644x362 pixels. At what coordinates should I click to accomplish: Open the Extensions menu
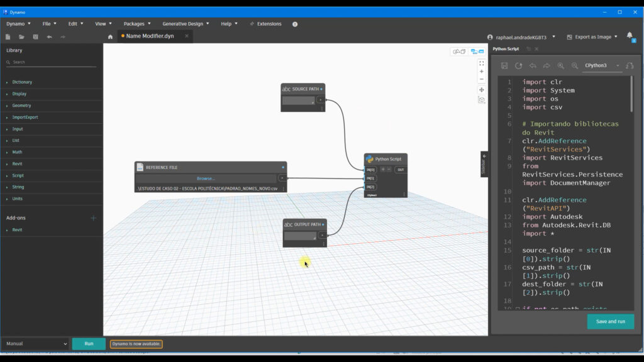[266, 24]
